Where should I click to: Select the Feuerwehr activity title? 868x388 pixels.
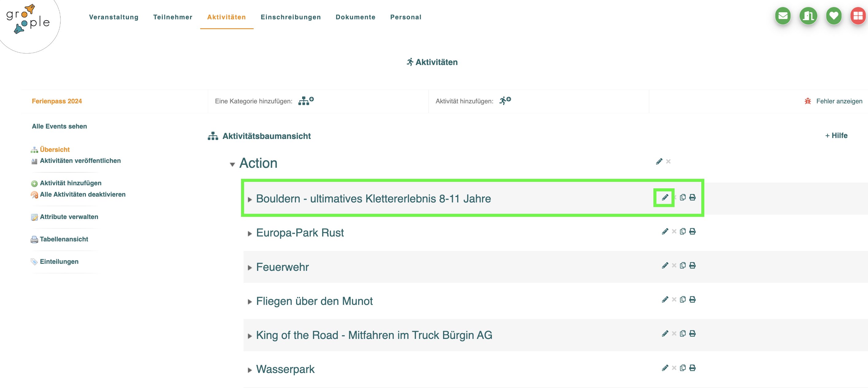tap(282, 267)
